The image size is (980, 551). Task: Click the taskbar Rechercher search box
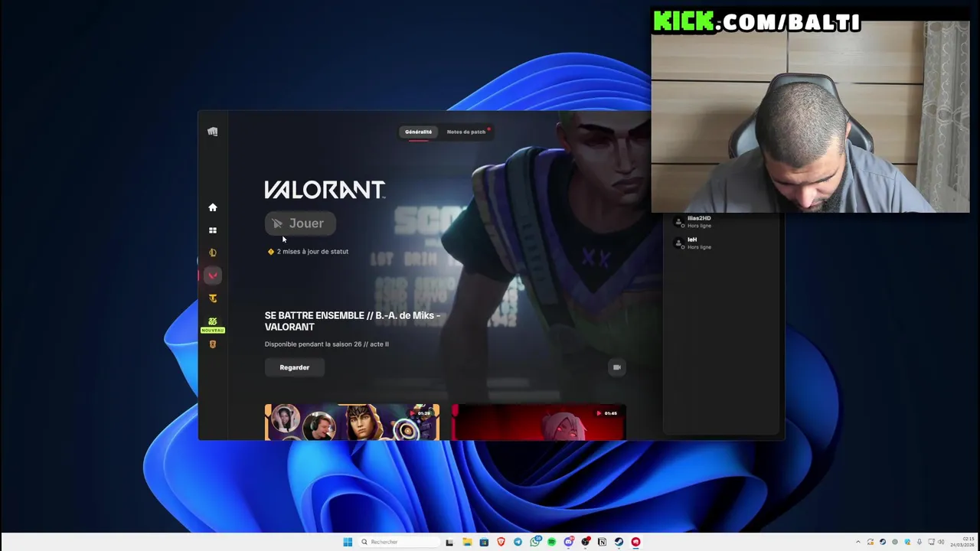pos(399,542)
